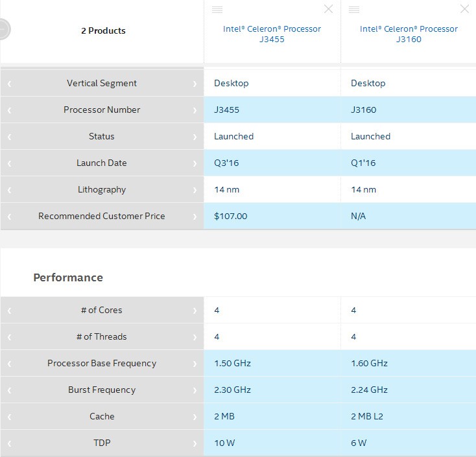
Task: Select the Launch Date row label
Action: pos(102,163)
